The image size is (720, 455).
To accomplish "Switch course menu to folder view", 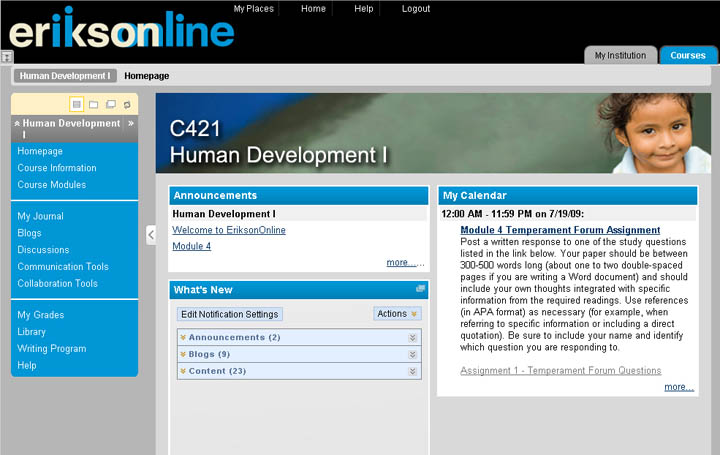I will click(94, 105).
